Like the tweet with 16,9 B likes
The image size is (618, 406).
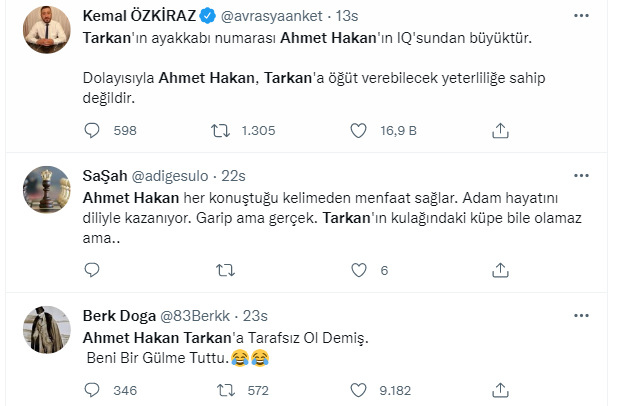[358, 130]
